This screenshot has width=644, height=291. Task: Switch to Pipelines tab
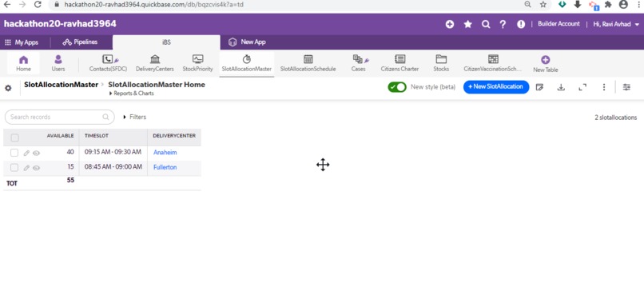[x=80, y=42]
